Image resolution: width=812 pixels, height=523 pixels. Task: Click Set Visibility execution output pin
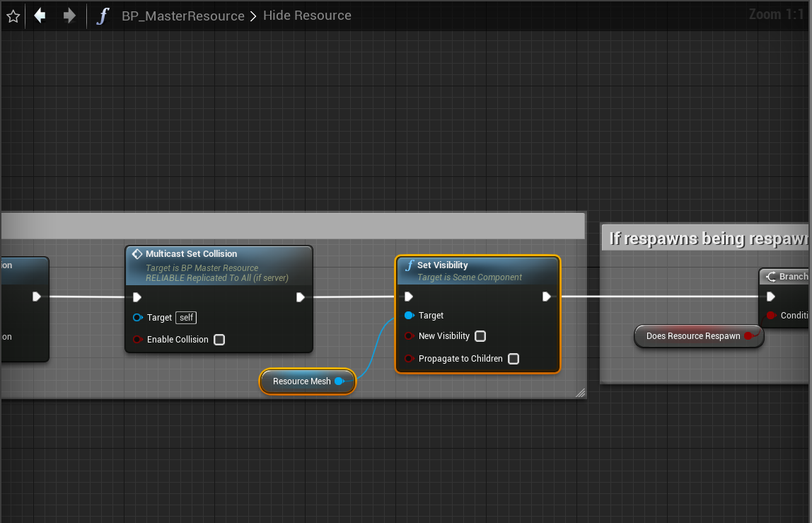tap(546, 297)
